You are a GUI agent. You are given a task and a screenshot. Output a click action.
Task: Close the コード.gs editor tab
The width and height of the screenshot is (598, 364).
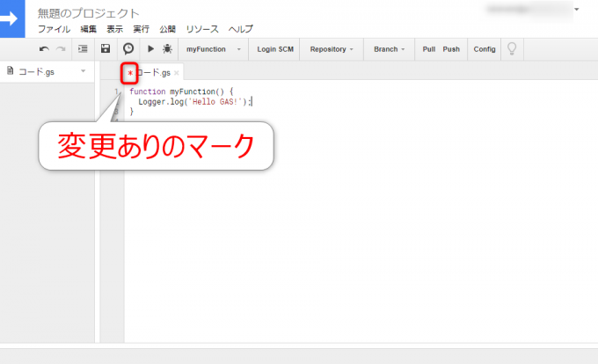(x=176, y=73)
